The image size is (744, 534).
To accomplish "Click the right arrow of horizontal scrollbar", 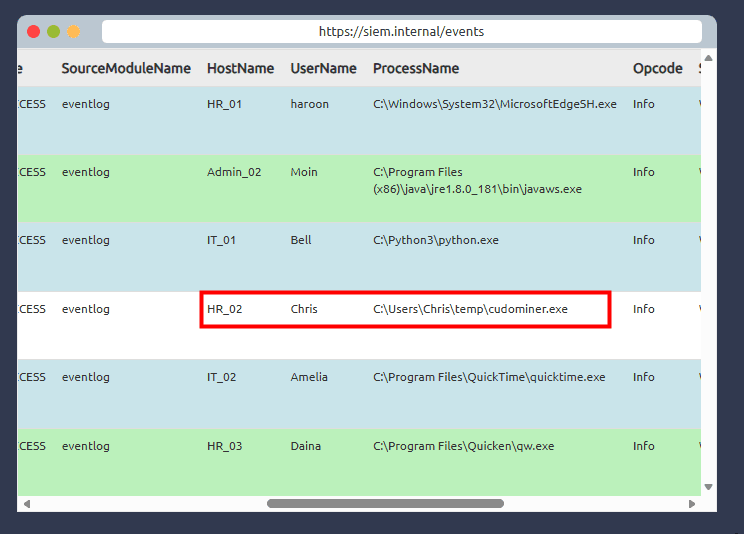I will point(692,504).
